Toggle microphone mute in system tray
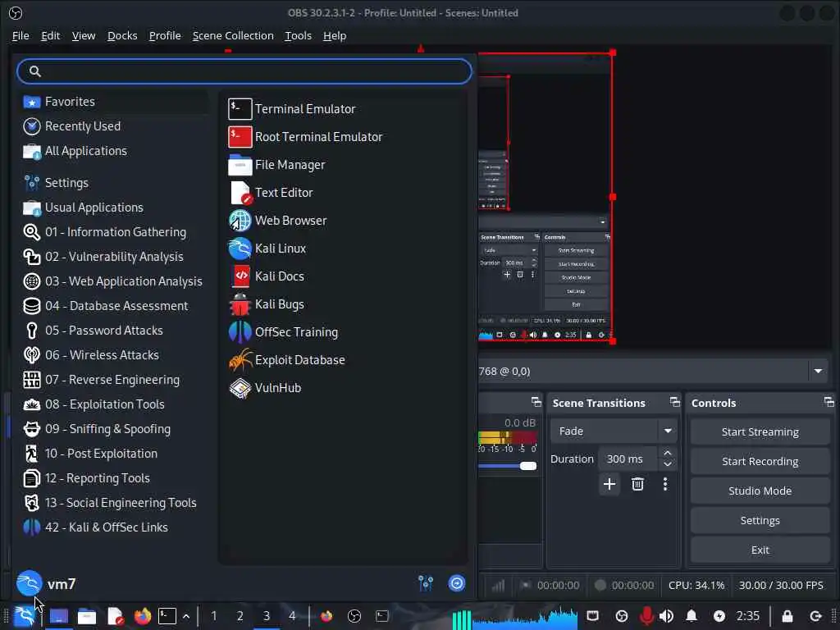This screenshot has width=840, height=630. point(646,616)
